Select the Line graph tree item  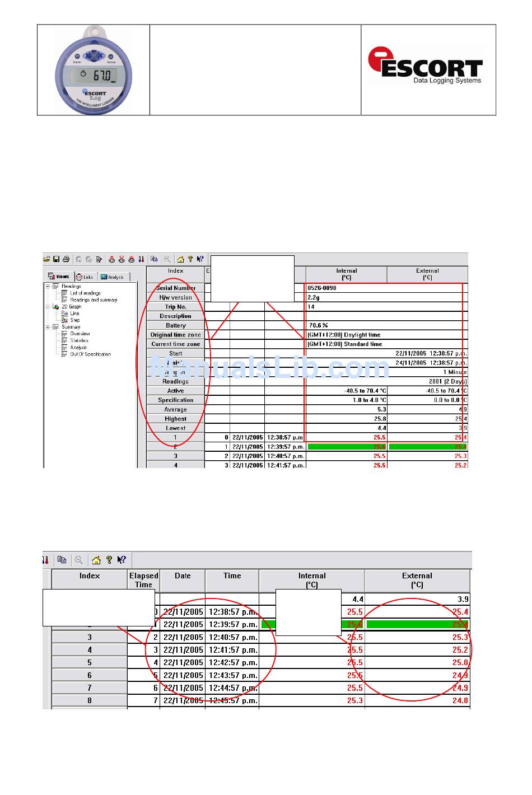click(x=74, y=314)
